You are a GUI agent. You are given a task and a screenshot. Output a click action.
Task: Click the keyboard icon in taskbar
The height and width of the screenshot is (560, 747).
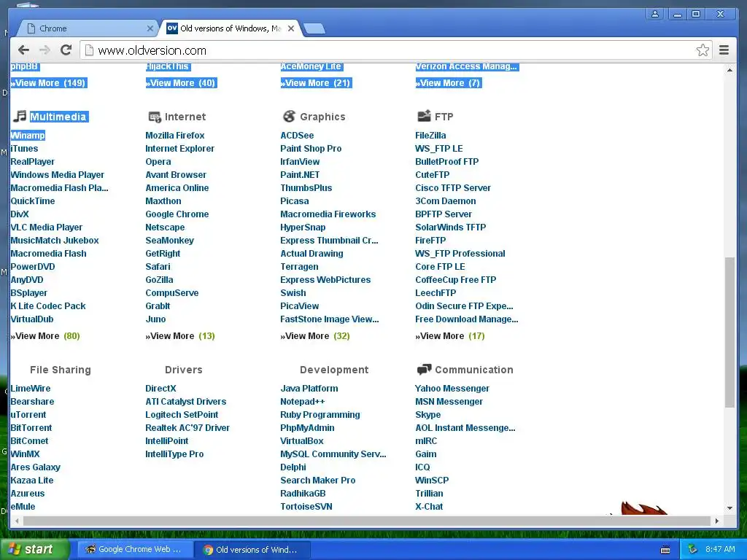665,550
